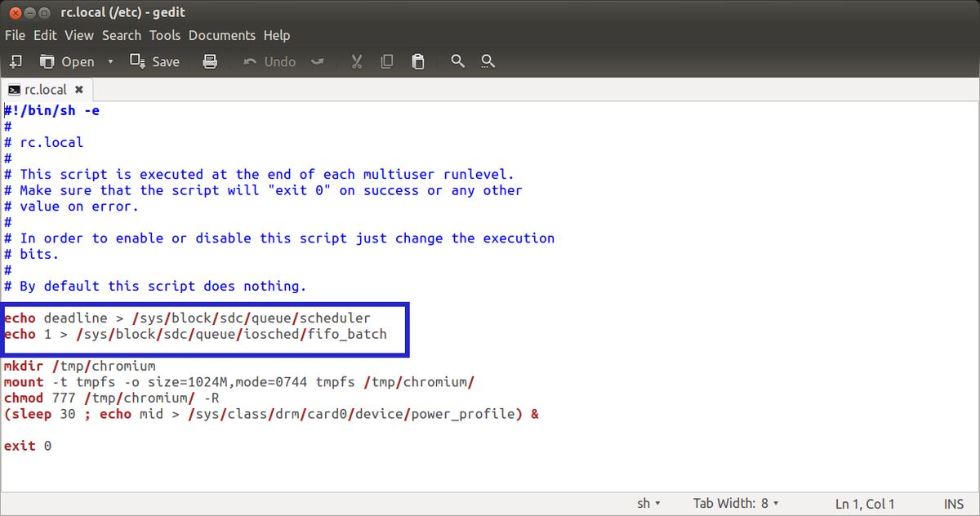The image size is (980, 516).
Task: Expand the recent files arrow beside Open
Action: click(x=110, y=61)
